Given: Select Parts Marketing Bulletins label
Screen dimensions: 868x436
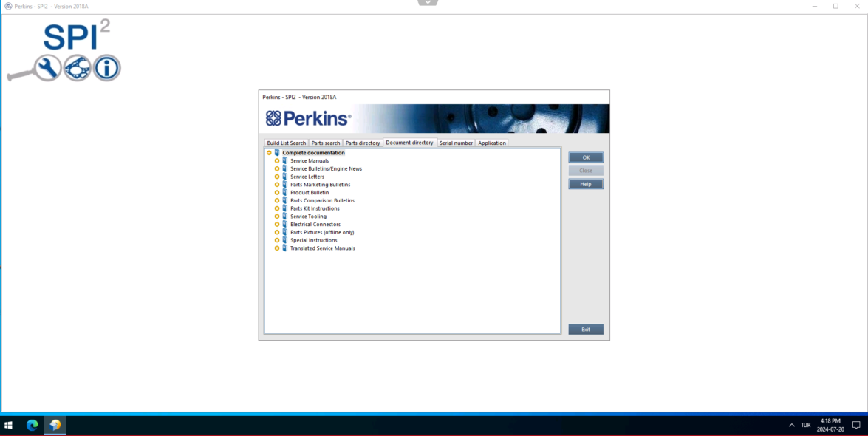Looking at the screenshot, I should [320, 185].
